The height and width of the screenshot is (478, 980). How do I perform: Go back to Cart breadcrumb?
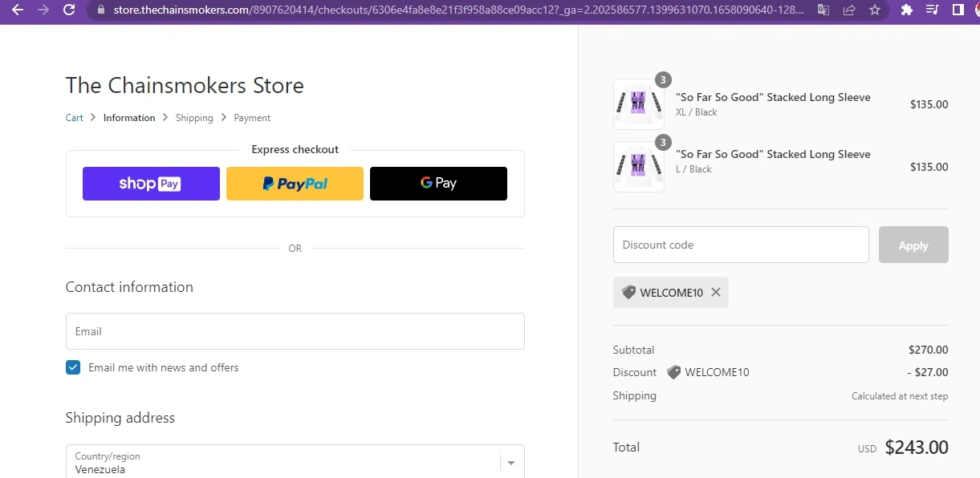click(74, 118)
